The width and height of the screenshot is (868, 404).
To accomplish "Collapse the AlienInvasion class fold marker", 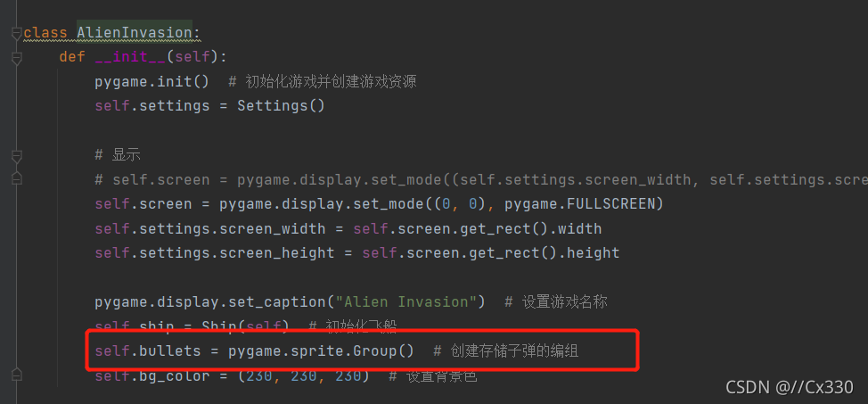I will pos(17,33).
